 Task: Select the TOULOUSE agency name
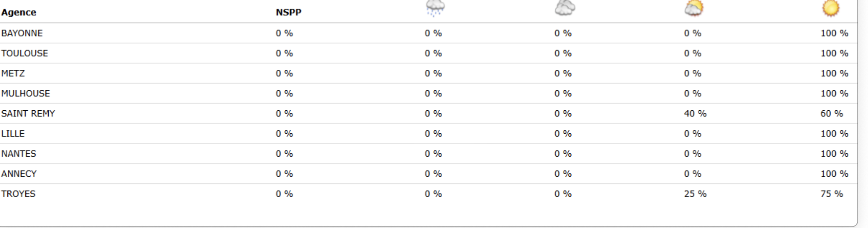(x=25, y=53)
